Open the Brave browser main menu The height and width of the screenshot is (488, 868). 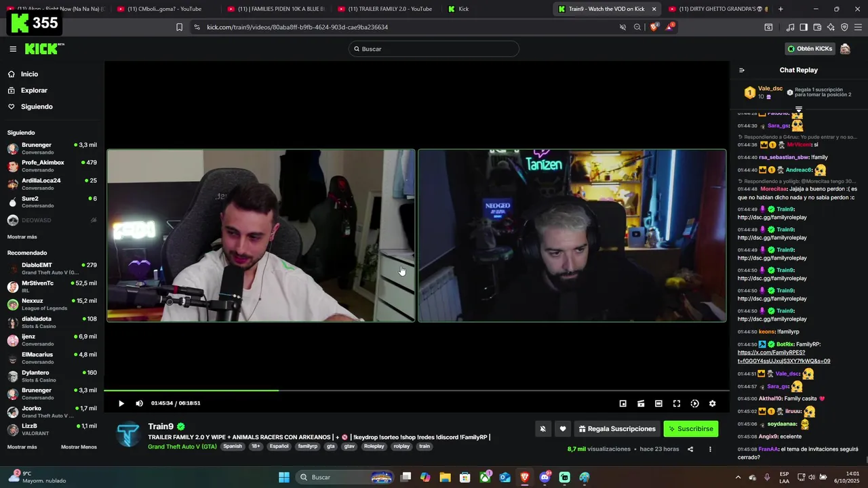858,27
